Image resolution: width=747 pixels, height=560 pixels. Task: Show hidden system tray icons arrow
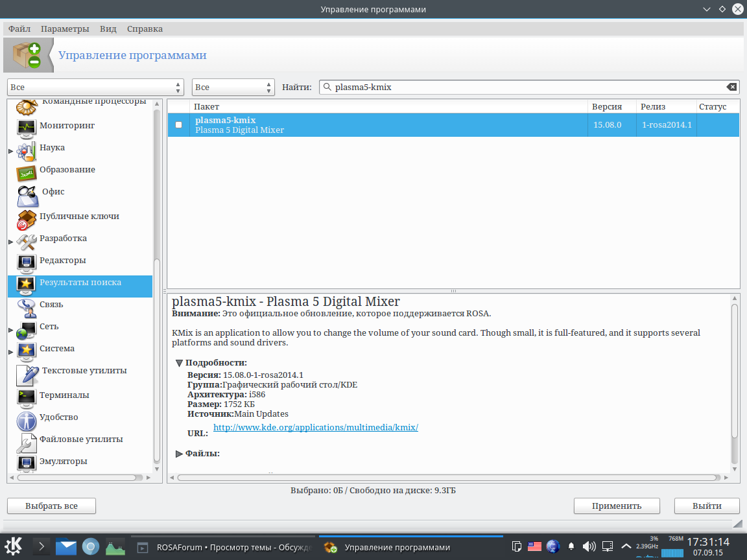(x=626, y=546)
